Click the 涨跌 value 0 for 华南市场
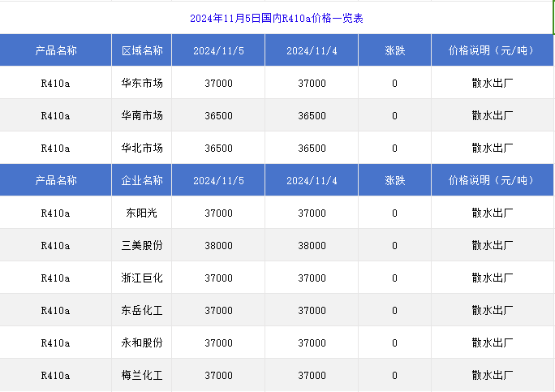This screenshot has height=392, width=555. tap(394, 116)
